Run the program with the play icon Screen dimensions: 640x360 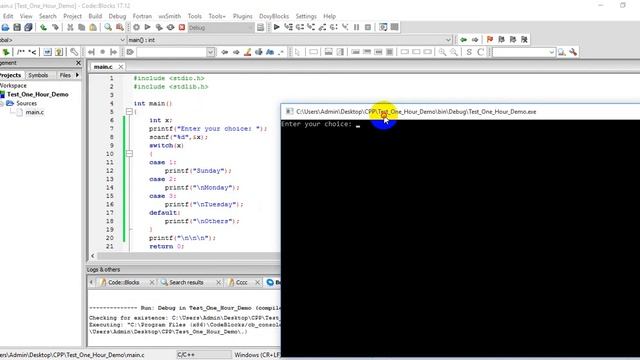147,27
